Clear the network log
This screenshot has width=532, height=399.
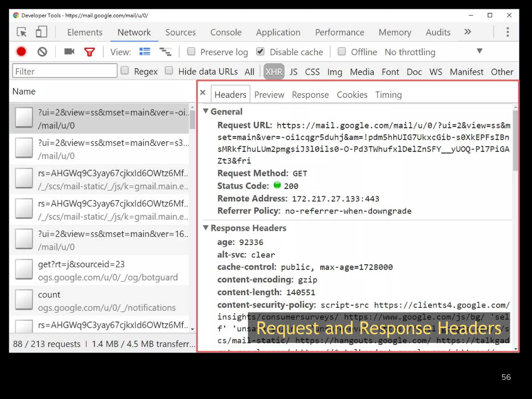click(x=42, y=52)
